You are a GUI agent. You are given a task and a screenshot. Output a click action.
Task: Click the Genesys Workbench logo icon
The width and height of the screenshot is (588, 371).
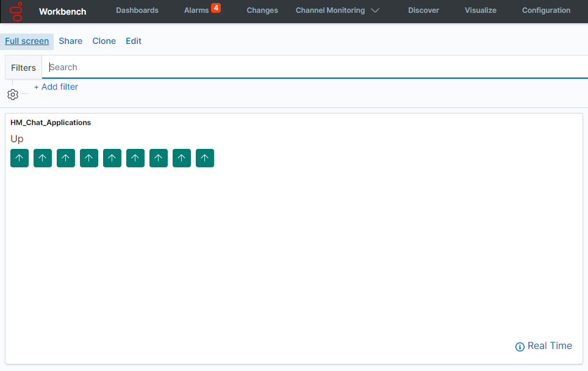click(16, 11)
